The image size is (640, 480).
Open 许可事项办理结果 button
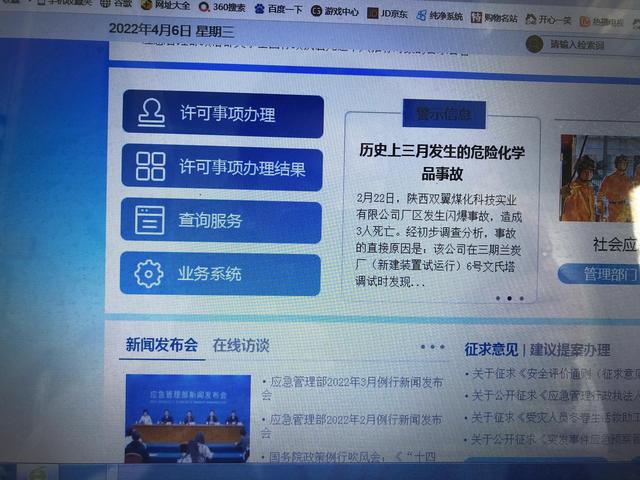tap(222, 168)
